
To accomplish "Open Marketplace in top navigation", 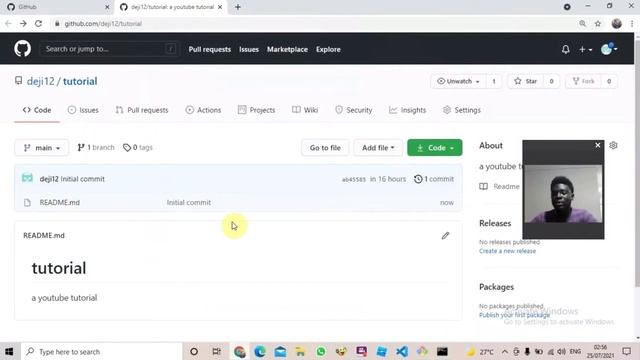I will click(287, 49).
